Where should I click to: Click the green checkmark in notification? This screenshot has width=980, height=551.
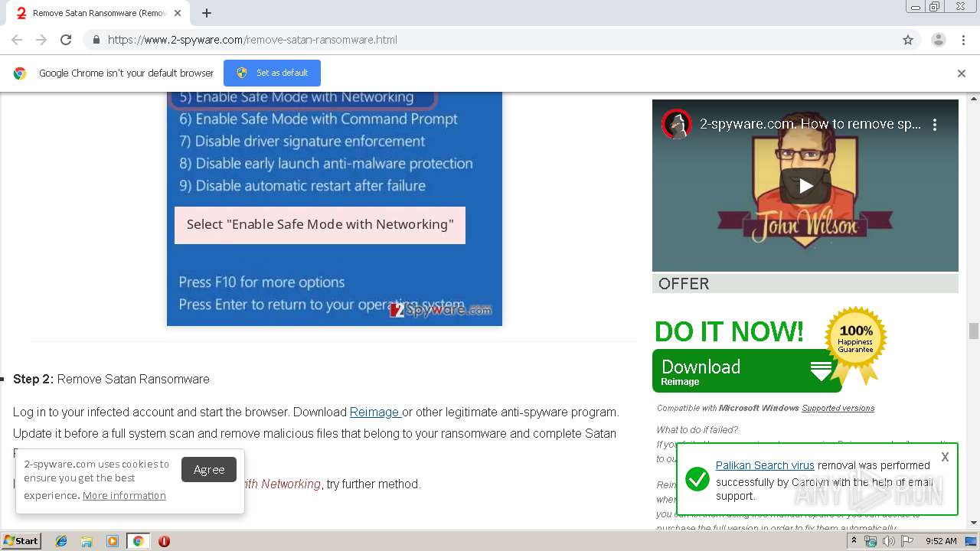point(697,480)
